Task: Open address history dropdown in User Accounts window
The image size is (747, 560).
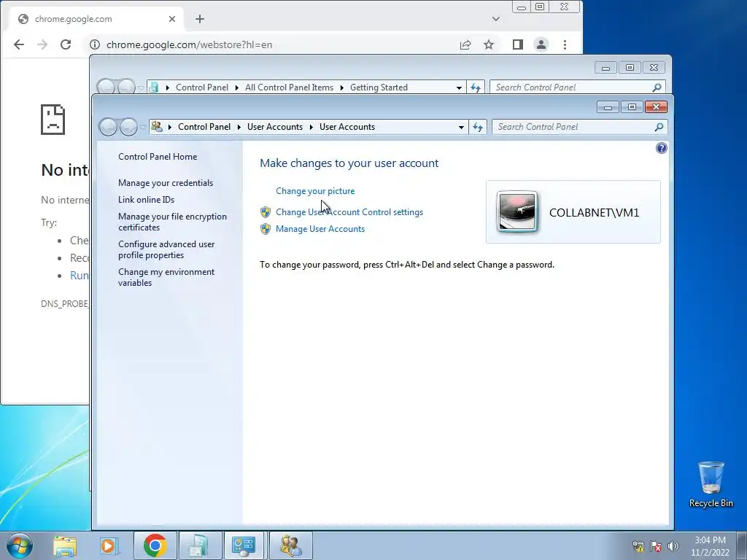Action: tap(461, 127)
